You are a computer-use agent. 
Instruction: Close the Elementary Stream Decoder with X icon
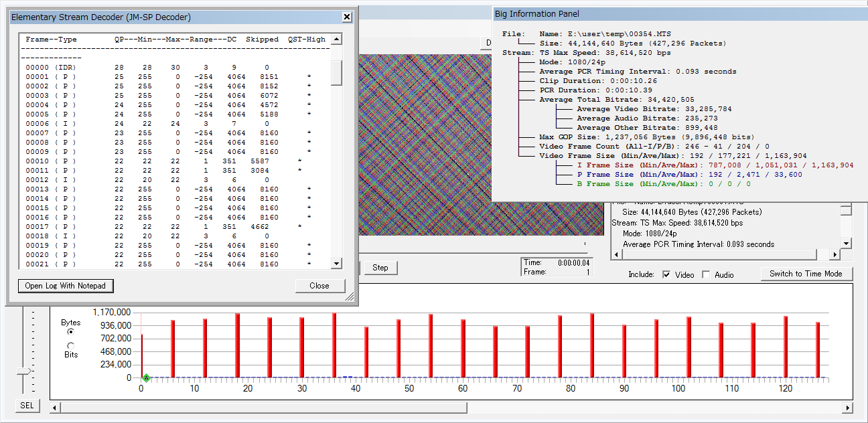pos(346,17)
